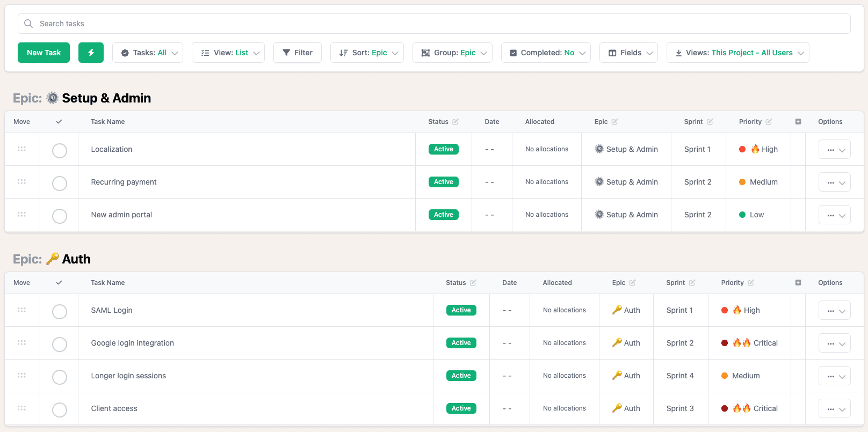Click Status edit icon in Setup & Admin header

[x=455, y=122]
